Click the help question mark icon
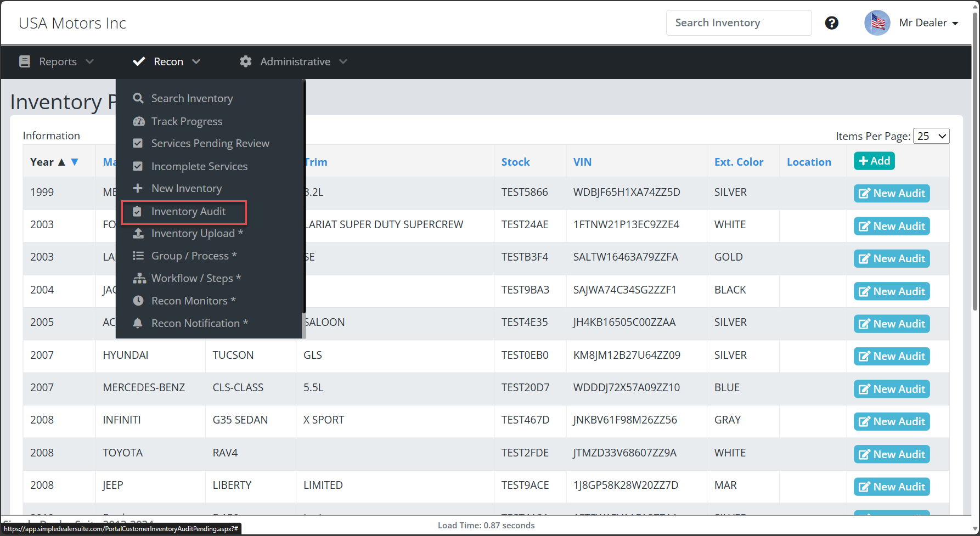This screenshot has width=980, height=536. pos(831,23)
